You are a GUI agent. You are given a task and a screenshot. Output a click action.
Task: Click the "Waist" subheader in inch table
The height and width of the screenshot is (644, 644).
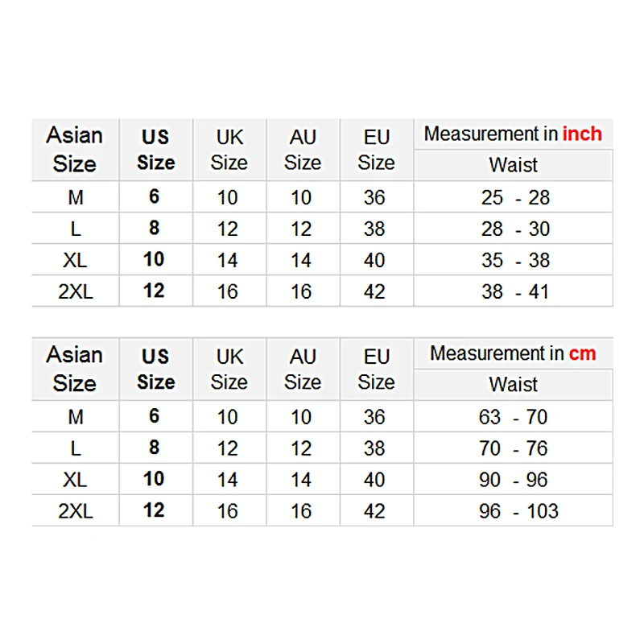tap(513, 165)
